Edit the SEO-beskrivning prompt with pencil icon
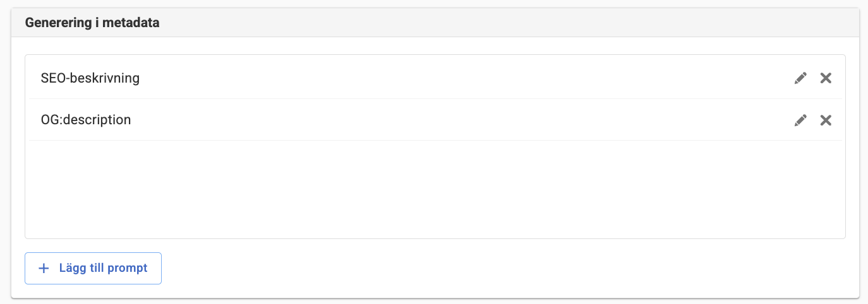Viewport: 868px width, 304px height. (800, 78)
